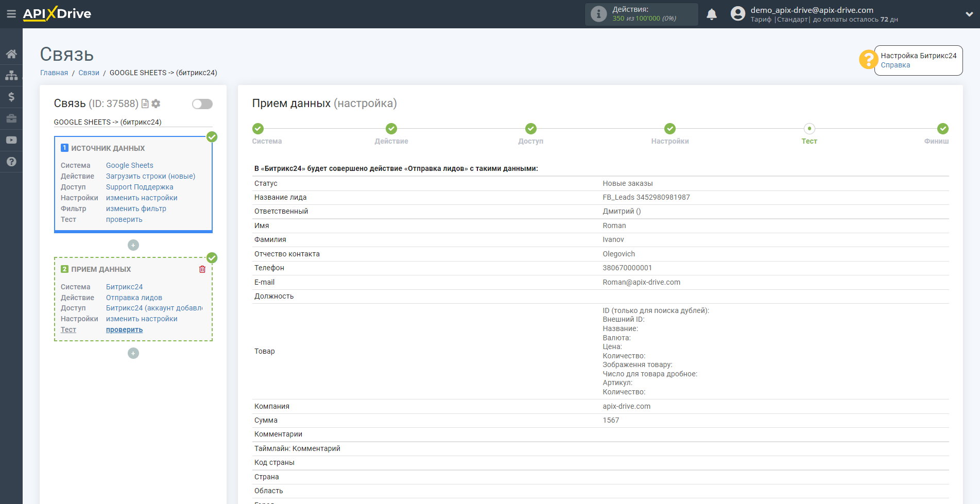
Task: Click the ПРИЕМ ДАННЫХ block header
Action: tap(101, 269)
